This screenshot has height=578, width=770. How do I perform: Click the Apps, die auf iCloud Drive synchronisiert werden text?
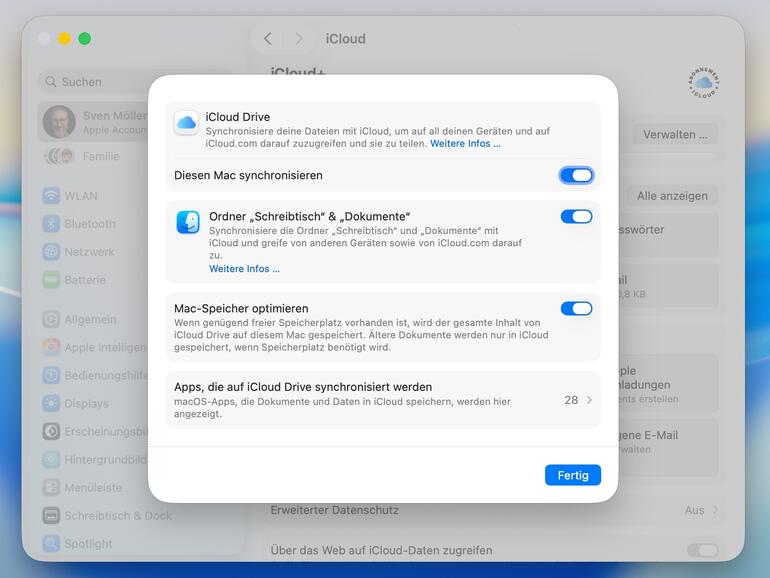point(303,387)
